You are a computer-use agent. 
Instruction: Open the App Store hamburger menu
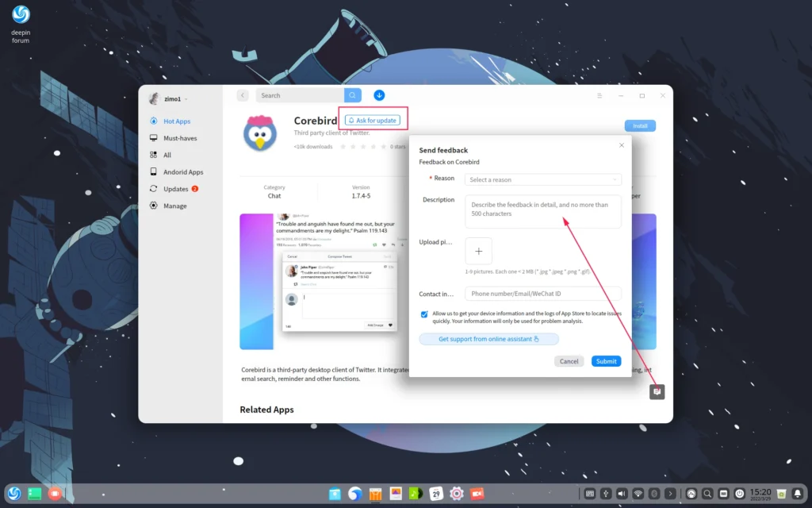pos(599,96)
